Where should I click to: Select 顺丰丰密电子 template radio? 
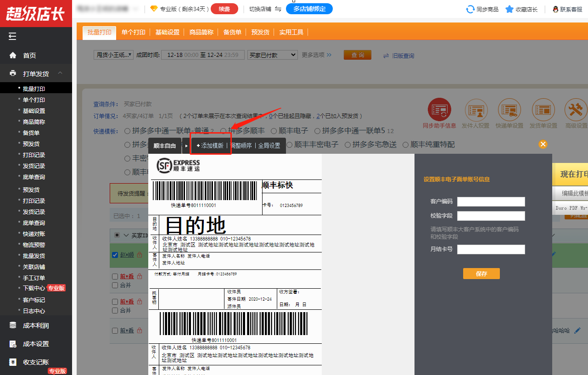(290, 145)
